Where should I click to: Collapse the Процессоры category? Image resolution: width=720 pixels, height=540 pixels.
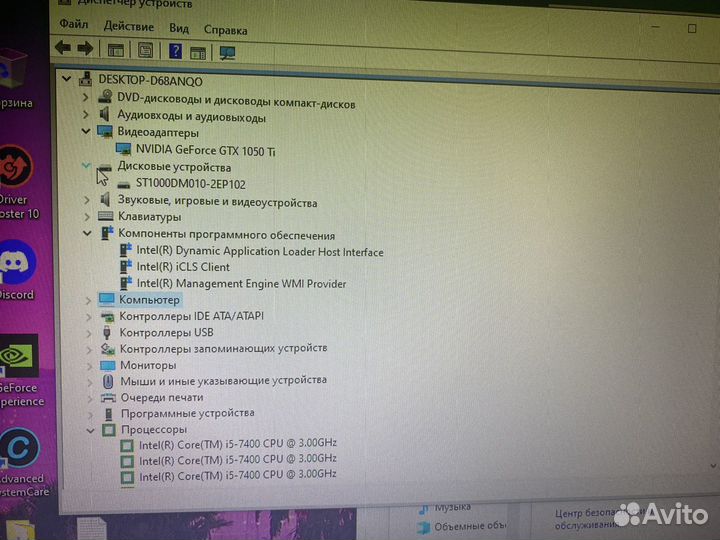click(x=89, y=430)
